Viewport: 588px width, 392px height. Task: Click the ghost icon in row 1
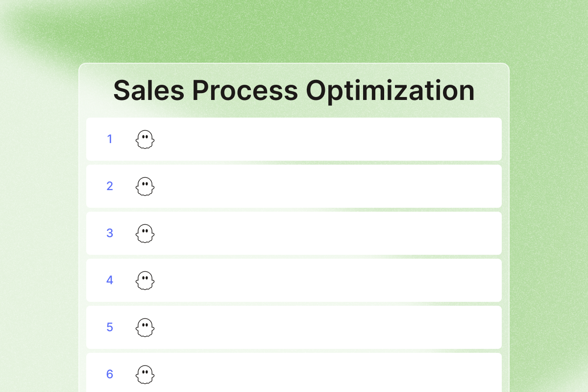tap(145, 139)
